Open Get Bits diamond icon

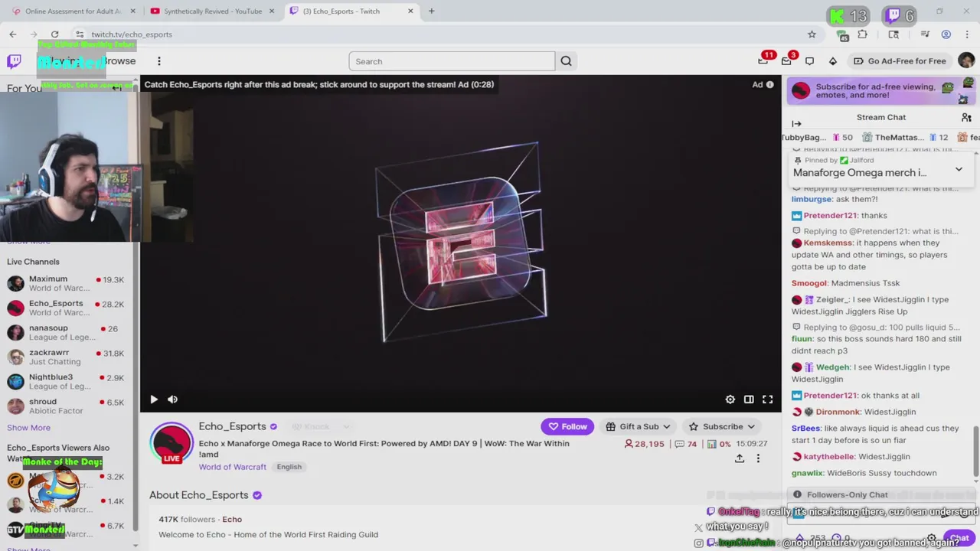(x=833, y=61)
